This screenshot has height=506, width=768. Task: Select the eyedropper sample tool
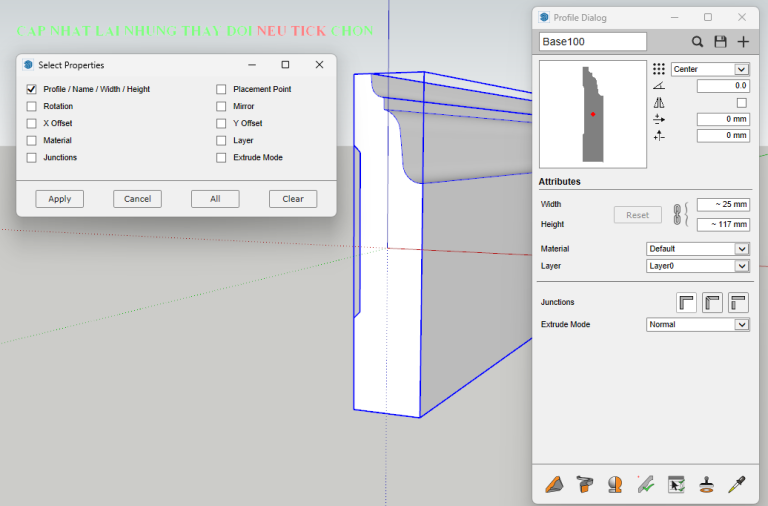(737, 484)
